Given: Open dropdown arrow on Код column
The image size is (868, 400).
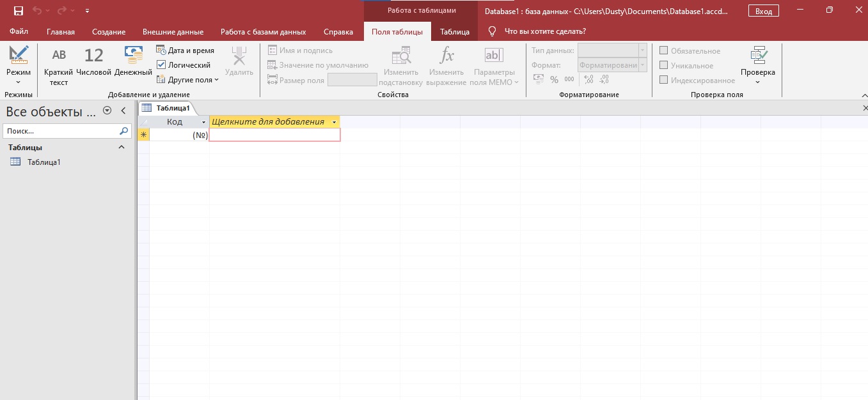Looking at the screenshot, I should 204,122.
